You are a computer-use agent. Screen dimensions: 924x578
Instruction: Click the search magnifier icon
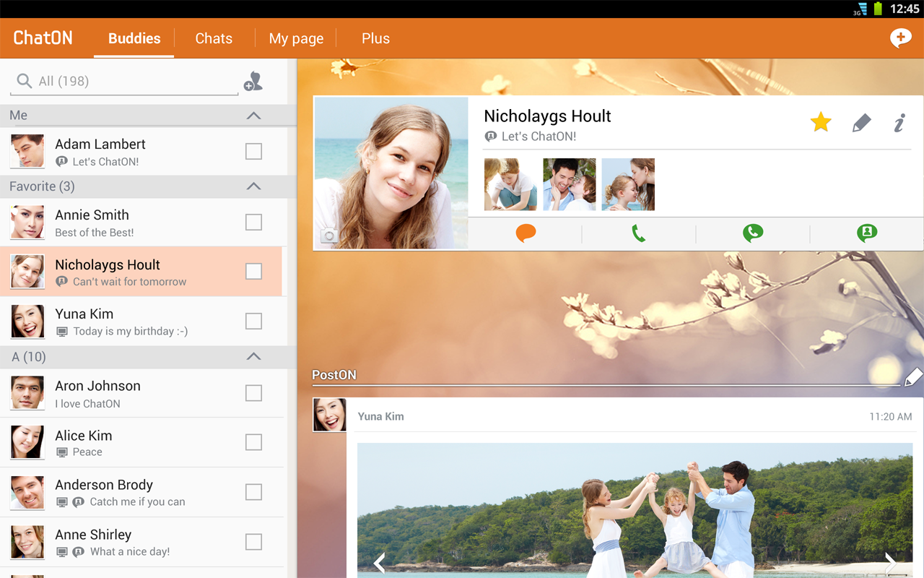pyautogui.click(x=25, y=81)
